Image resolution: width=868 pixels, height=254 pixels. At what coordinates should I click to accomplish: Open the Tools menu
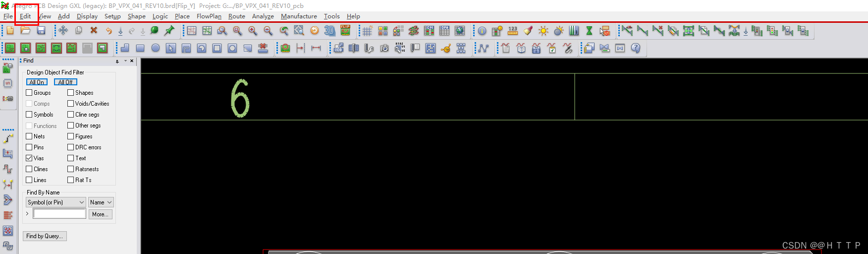click(332, 16)
